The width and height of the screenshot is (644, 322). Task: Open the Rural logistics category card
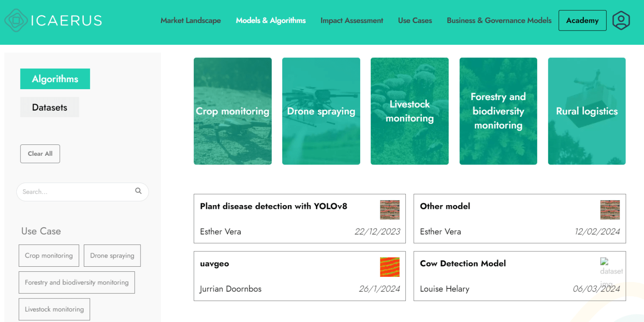[x=587, y=111]
